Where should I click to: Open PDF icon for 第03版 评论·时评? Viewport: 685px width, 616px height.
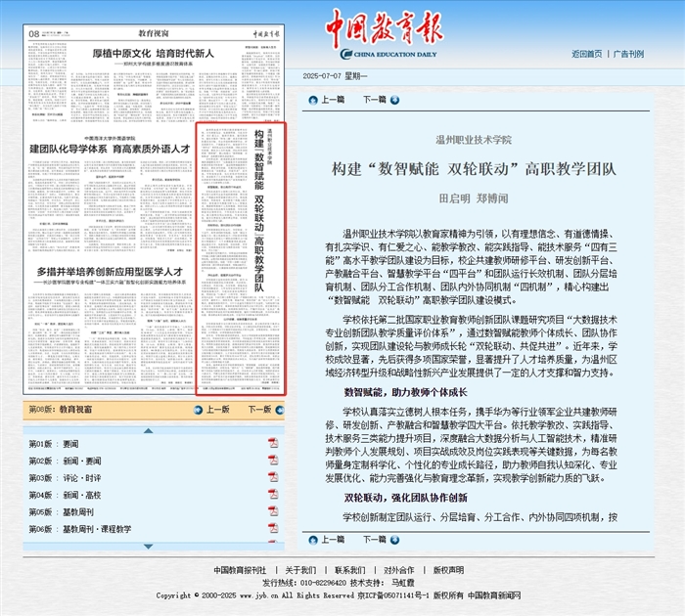[273, 477]
